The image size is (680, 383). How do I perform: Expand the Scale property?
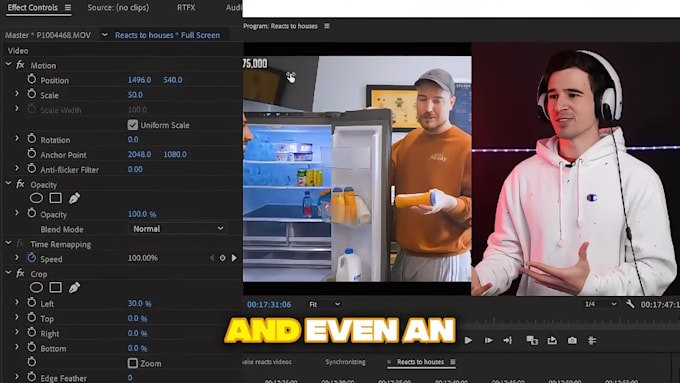(17, 94)
